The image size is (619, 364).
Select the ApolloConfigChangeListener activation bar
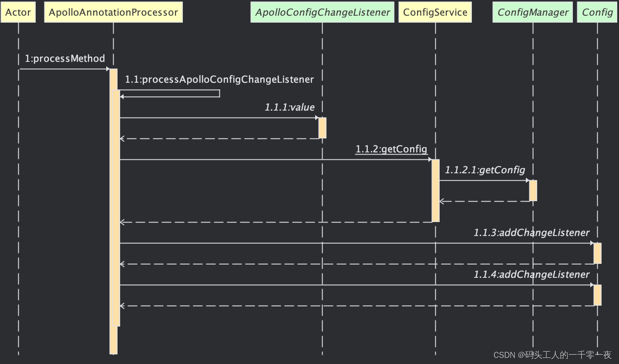click(x=323, y=128)
